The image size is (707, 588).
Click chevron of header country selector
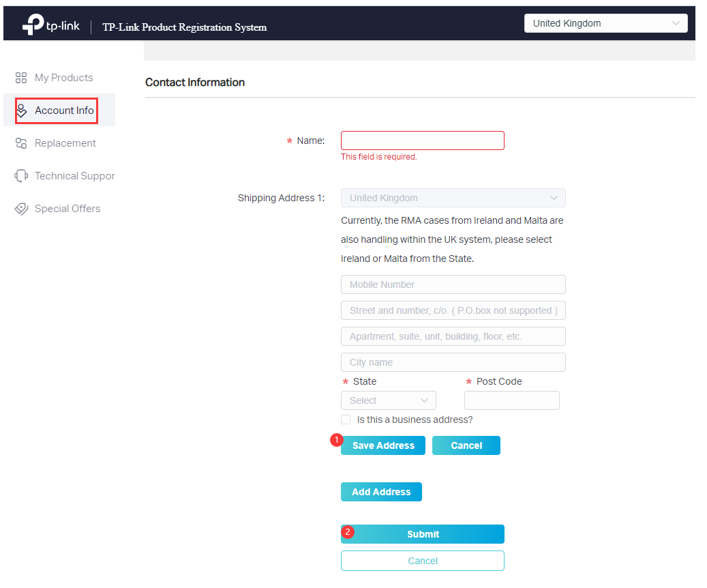point(676,23)
